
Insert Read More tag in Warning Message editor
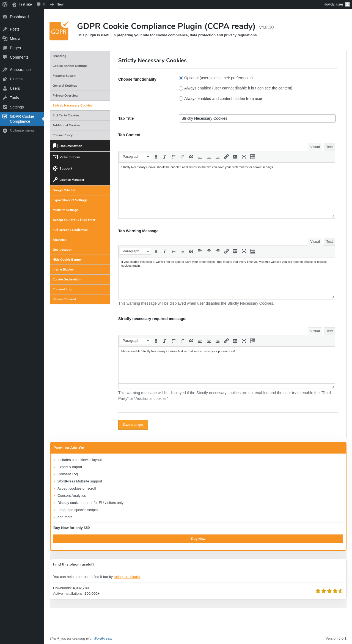[235, 251]
